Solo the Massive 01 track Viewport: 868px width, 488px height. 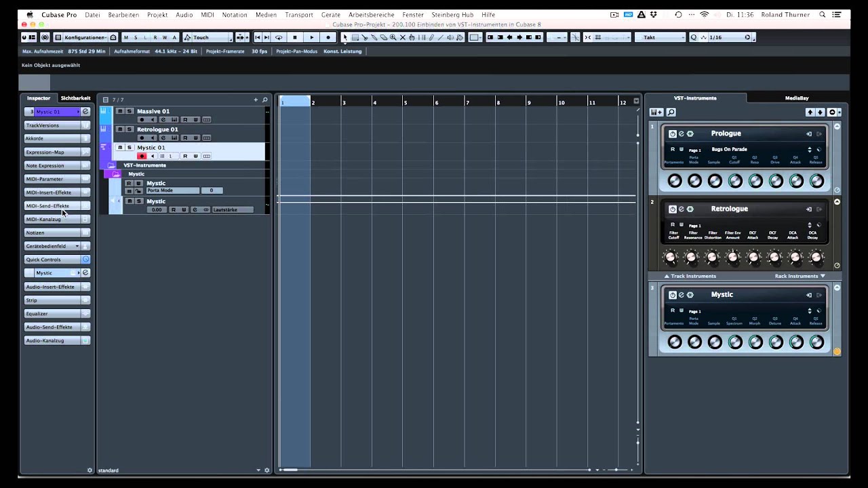(x=130, y=111)
